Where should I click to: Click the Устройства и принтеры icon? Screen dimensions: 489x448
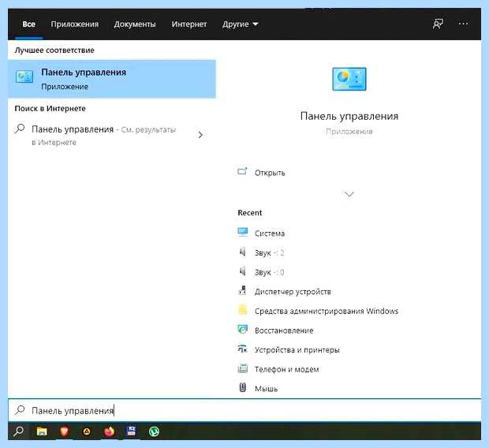242,349
